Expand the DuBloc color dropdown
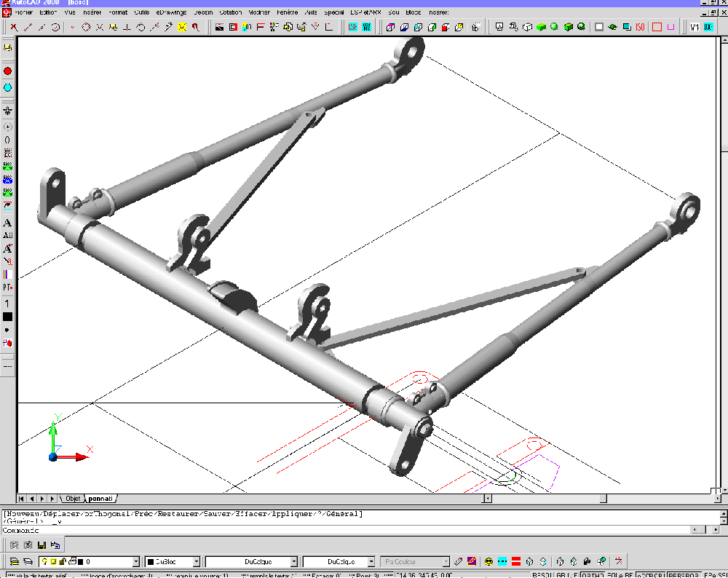Screen dimensions: 728x578 click(x=196, y=562)
